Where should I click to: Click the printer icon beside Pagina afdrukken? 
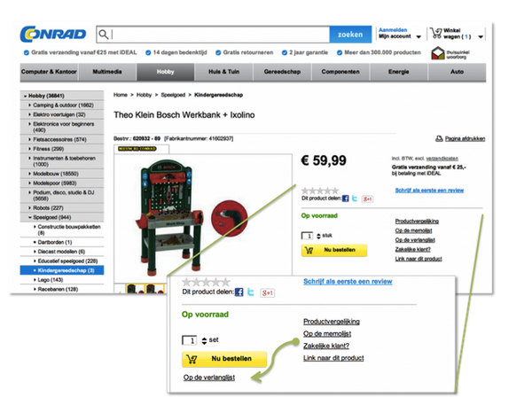coord(439,138)
